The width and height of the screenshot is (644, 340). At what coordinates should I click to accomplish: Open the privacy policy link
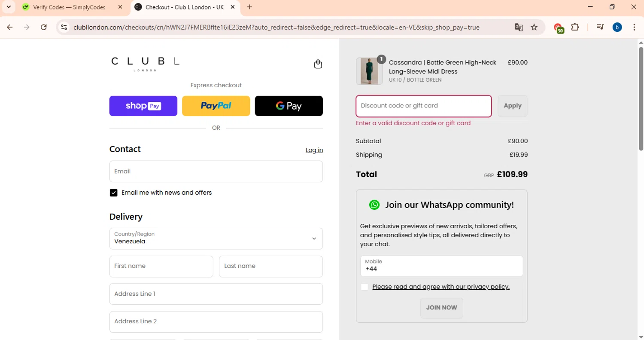tap(441, 287)
